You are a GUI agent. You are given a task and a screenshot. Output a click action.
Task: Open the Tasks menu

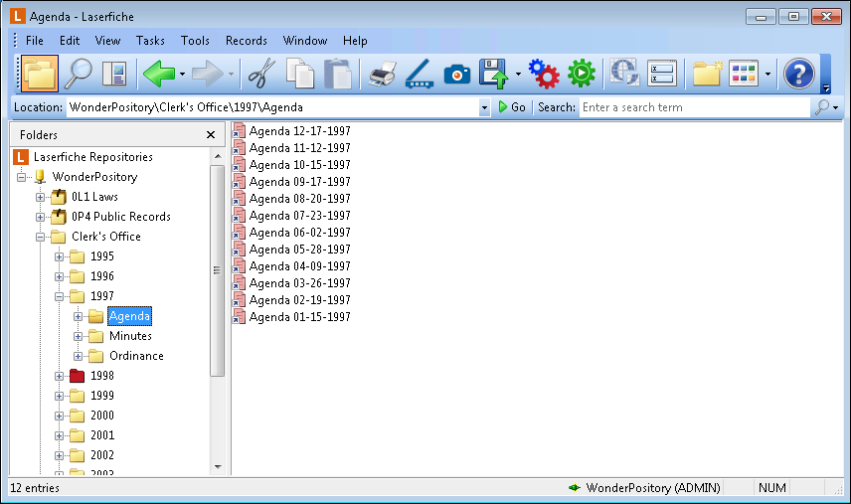150,41
